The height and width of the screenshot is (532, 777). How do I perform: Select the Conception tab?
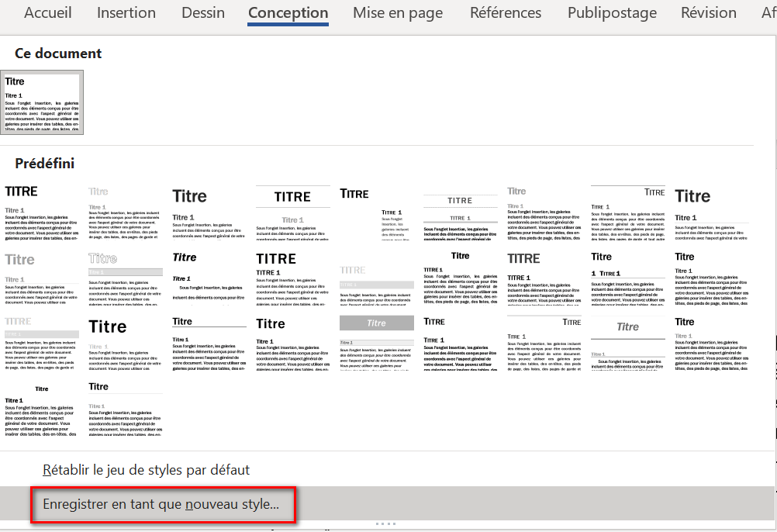(288, 13)
